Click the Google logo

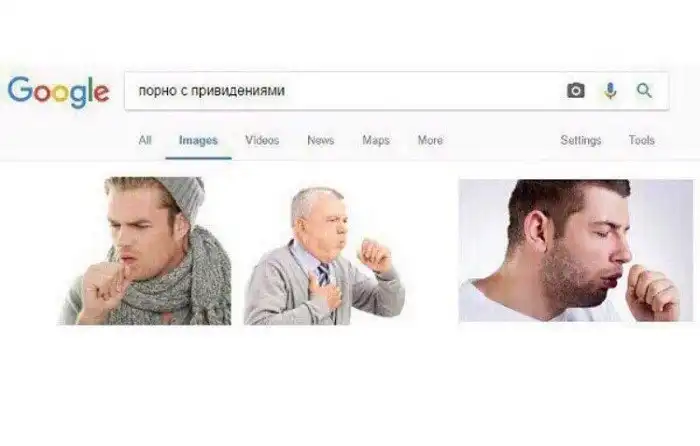pos(58,92)
